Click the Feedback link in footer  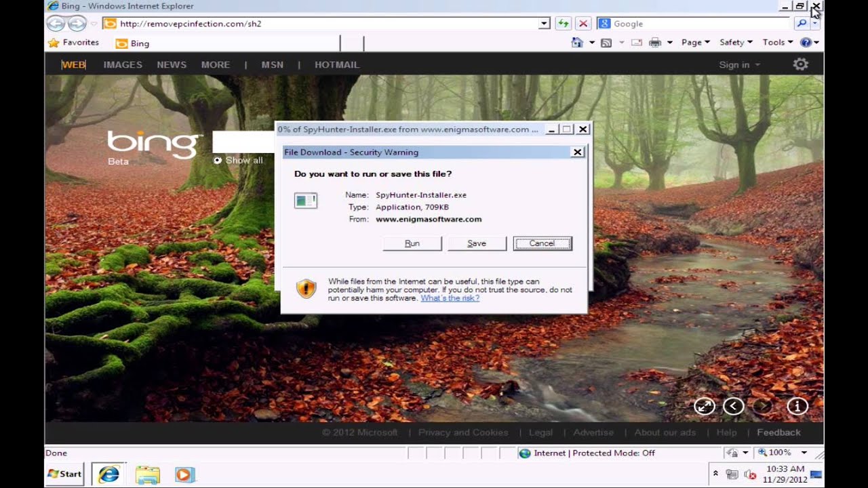(x=778, y=432)
